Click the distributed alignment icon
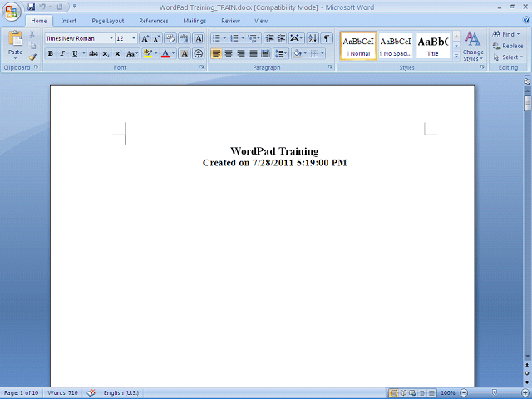Image resolution: width=532 pixels, height=399 pixels. [266, 53]
